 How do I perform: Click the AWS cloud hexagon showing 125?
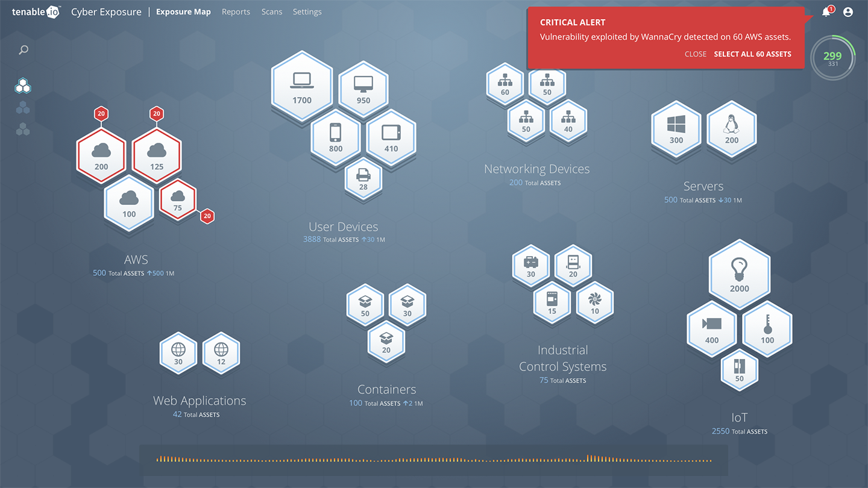point(157,155)
